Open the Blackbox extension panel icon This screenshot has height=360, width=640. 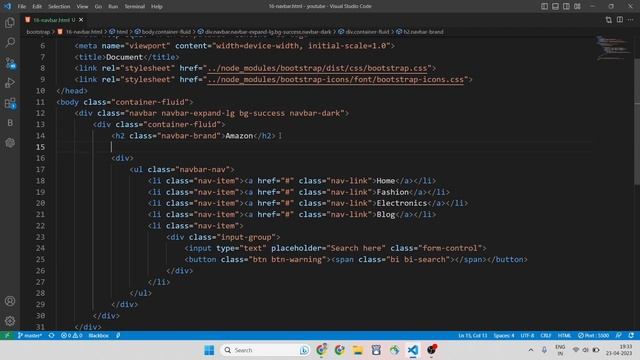(x=10, y=123)
